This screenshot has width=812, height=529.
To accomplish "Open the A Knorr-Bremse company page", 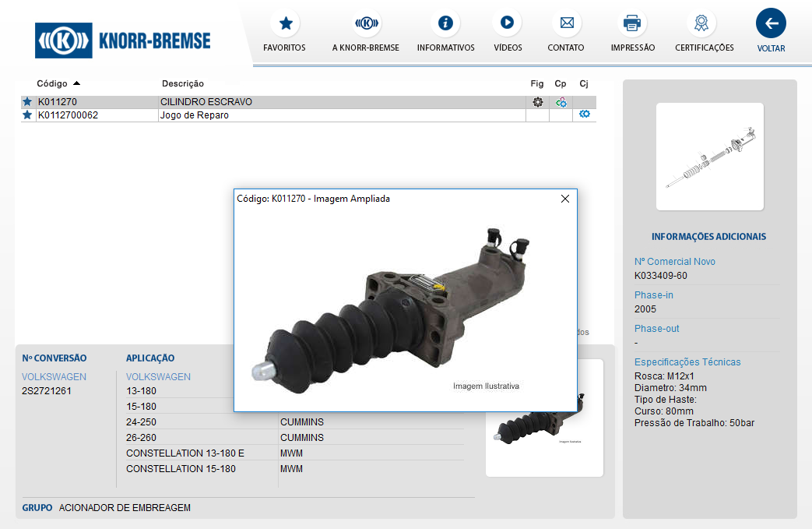I will click(x=366, y=23).
